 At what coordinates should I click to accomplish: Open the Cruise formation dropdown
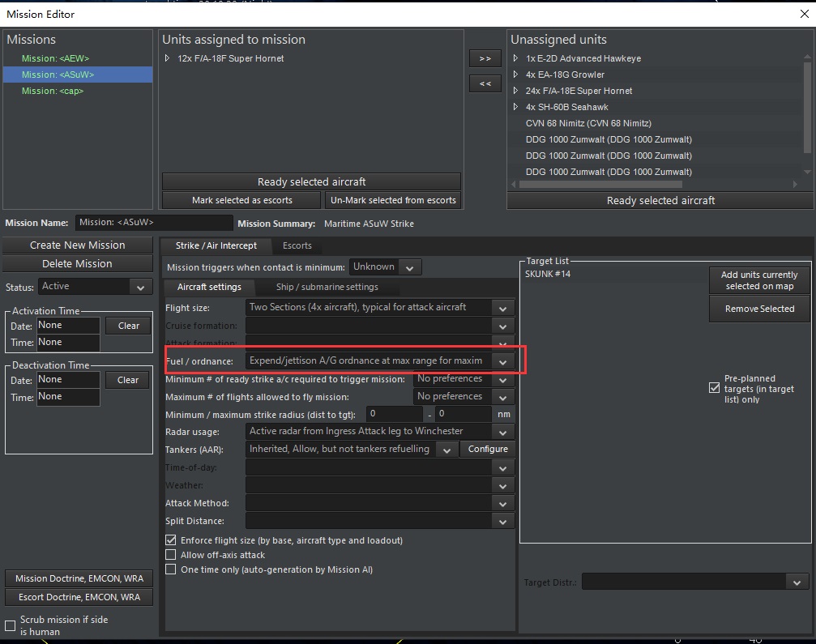pos(380,326)
